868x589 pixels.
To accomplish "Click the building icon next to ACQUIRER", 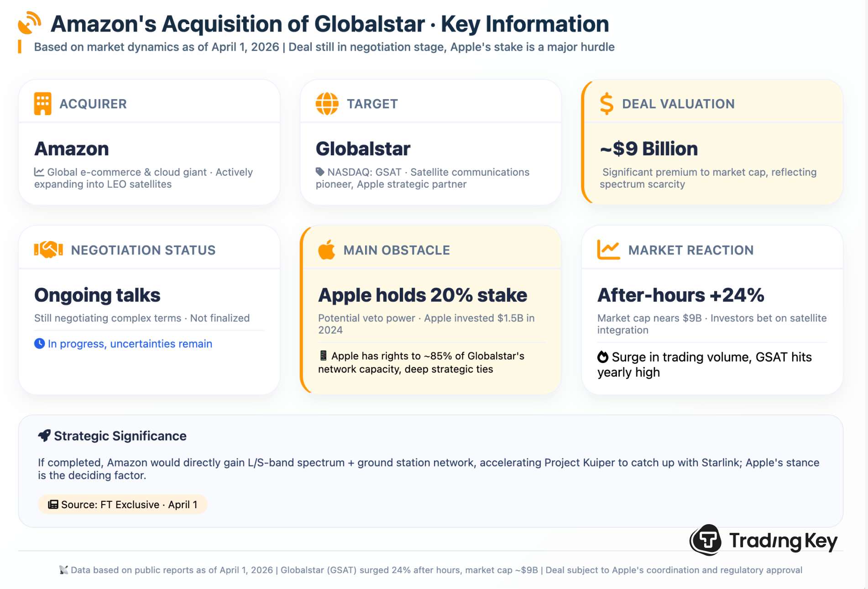I will (x=42, y=104).
